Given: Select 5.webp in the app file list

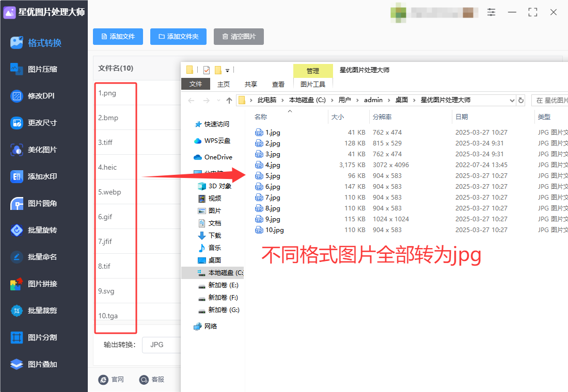Looking at the screenshot, I should point(109,192).
